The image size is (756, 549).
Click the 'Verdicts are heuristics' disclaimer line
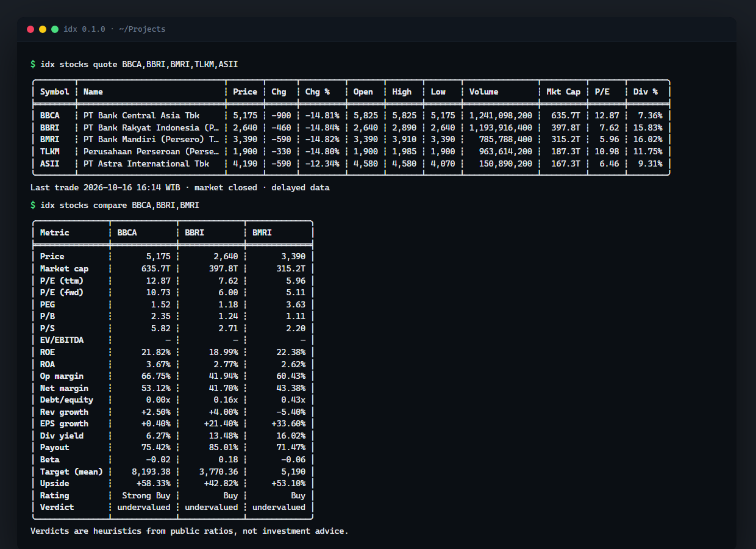pyautogui.click(x=190, y=531)
